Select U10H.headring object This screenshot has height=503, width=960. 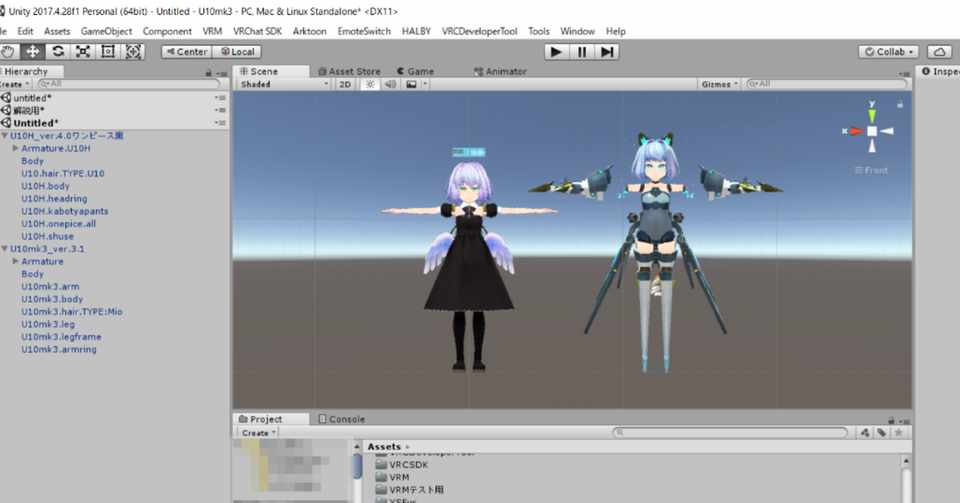click(54, 198)
